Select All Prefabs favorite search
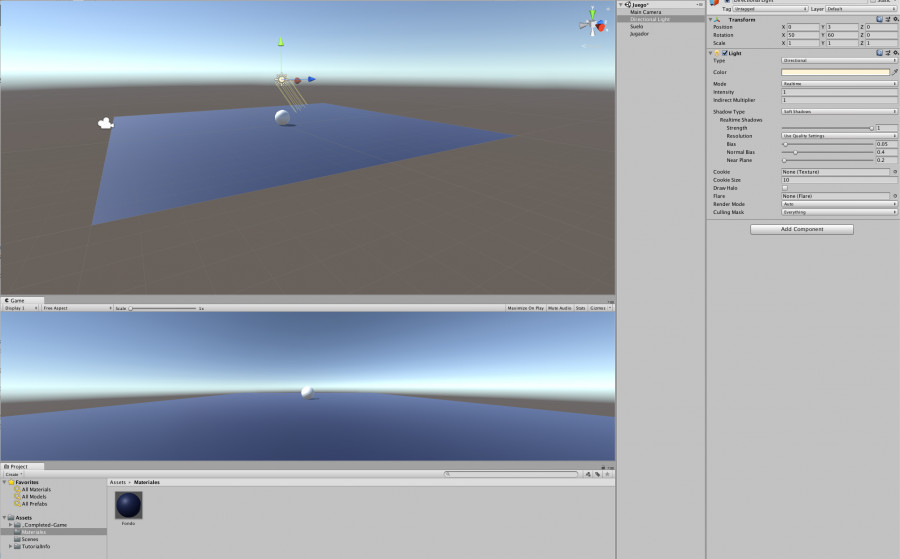900x559 pixels. [34, 504]
